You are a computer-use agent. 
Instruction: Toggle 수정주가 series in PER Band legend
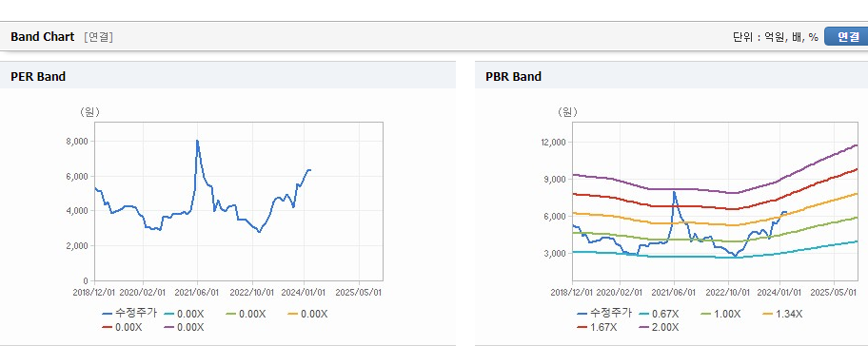129,314
